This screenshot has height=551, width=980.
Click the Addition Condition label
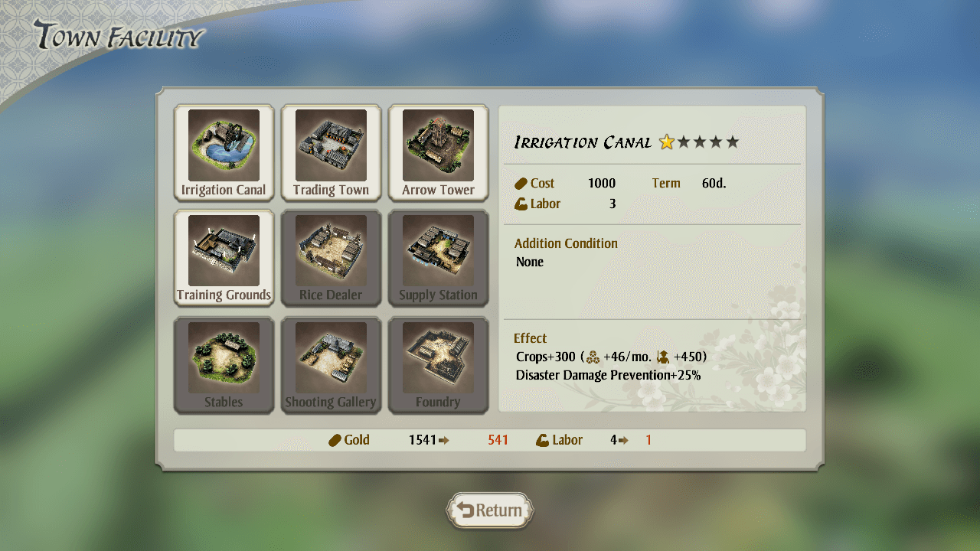pyautogui.click(x=566, y=243)
